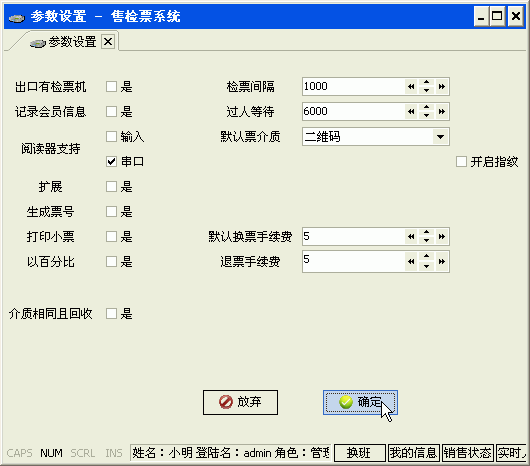Viewport: 530px width, 466px height.
Task: Click the fast-decrease arrow for 过人等待
Action: click(411, 112)
